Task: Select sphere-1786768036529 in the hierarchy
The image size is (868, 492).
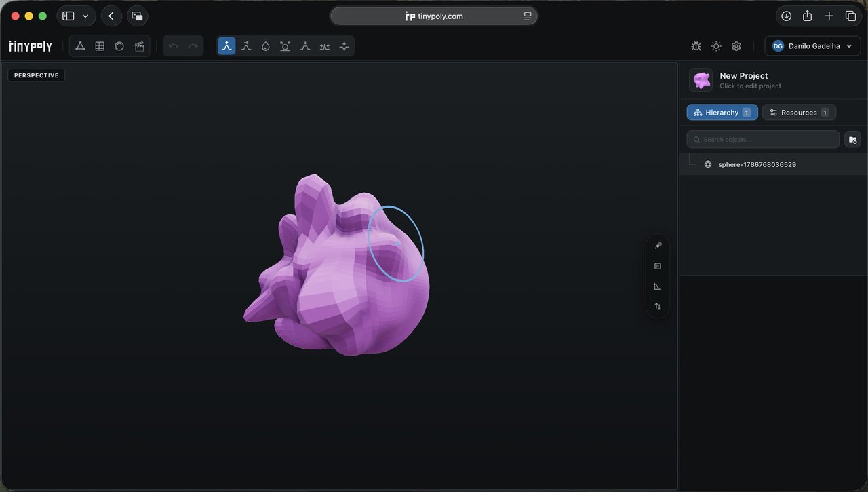Action: pos(773,164)
